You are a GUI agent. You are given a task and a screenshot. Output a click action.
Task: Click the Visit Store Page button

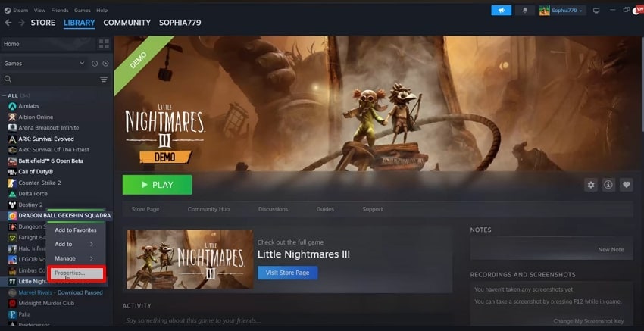[x=287, y=273]
